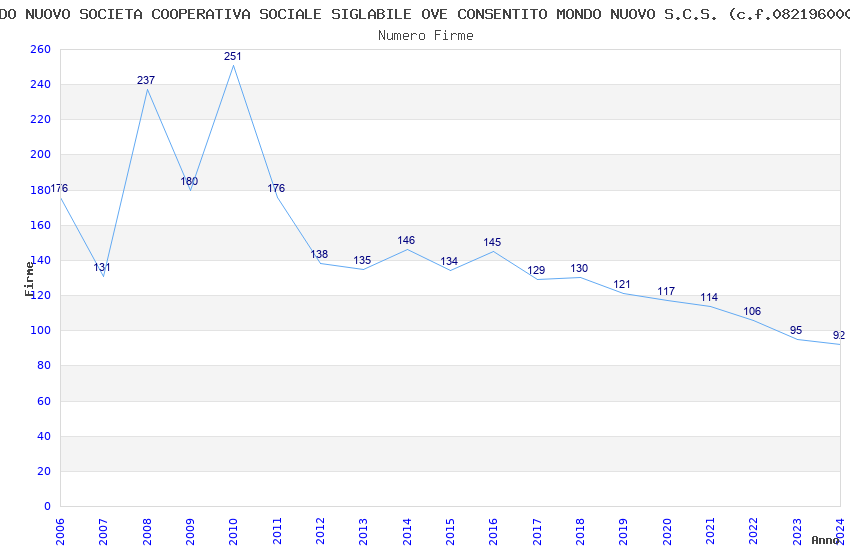Click the x-axis year label 2020
This screenshot has height=550, width=850.
(x=667, y=532)
